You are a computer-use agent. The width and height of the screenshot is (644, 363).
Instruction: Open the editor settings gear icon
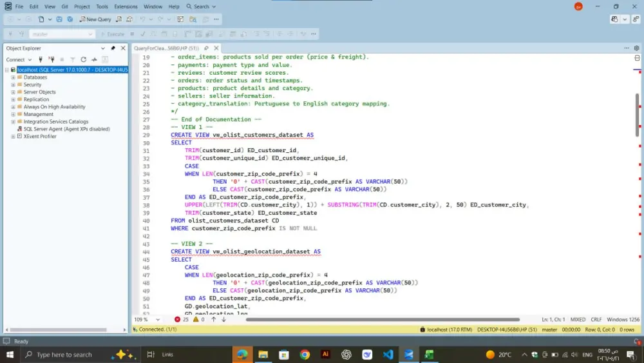(x=637, y=48)
